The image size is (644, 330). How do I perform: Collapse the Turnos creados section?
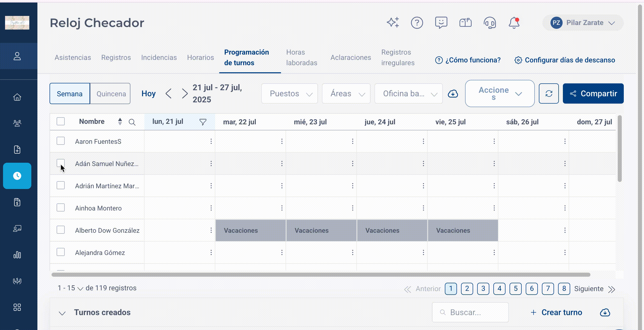click(62, 313)
